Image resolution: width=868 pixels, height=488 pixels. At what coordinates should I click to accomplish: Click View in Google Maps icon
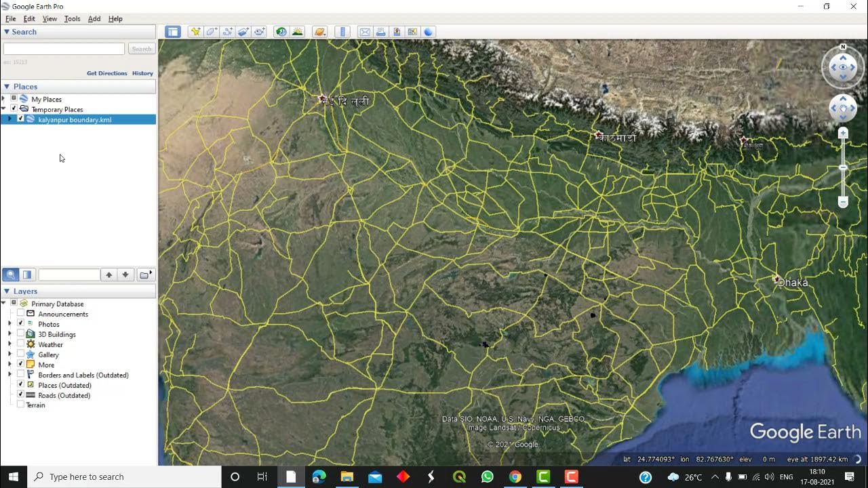pyautogui.click(x=412, y=32)
